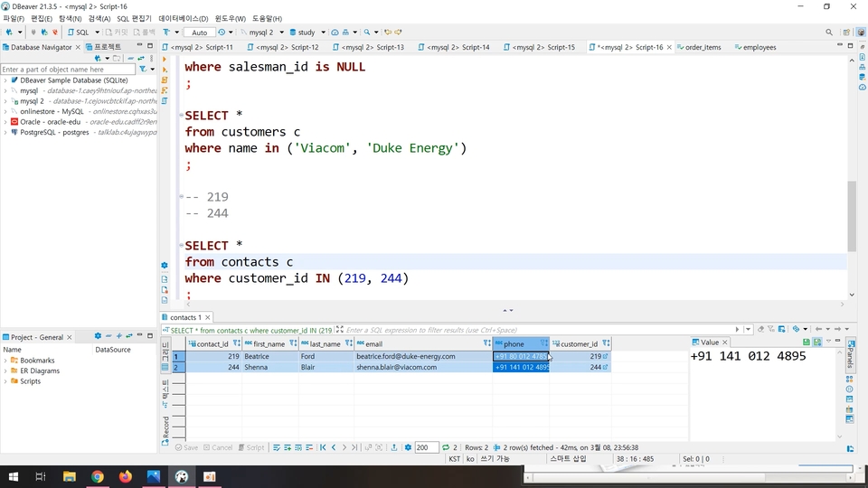868x488 pixels.
Task: Refresh results with green arrows icon
Action: pos(446,447)
